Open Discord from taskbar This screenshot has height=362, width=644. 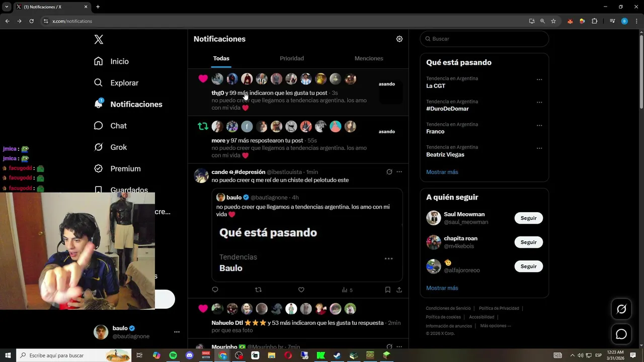coord(190,355)
